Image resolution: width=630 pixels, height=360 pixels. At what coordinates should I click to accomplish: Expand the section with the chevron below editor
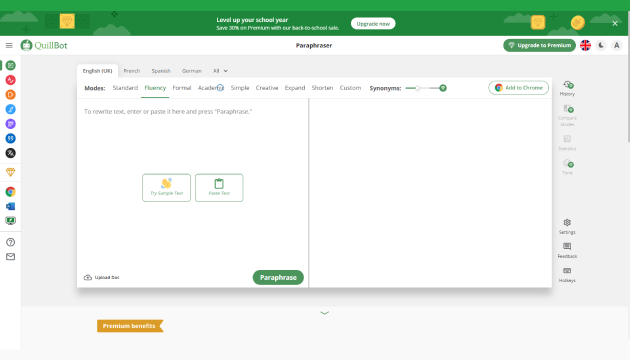point(325,313)
